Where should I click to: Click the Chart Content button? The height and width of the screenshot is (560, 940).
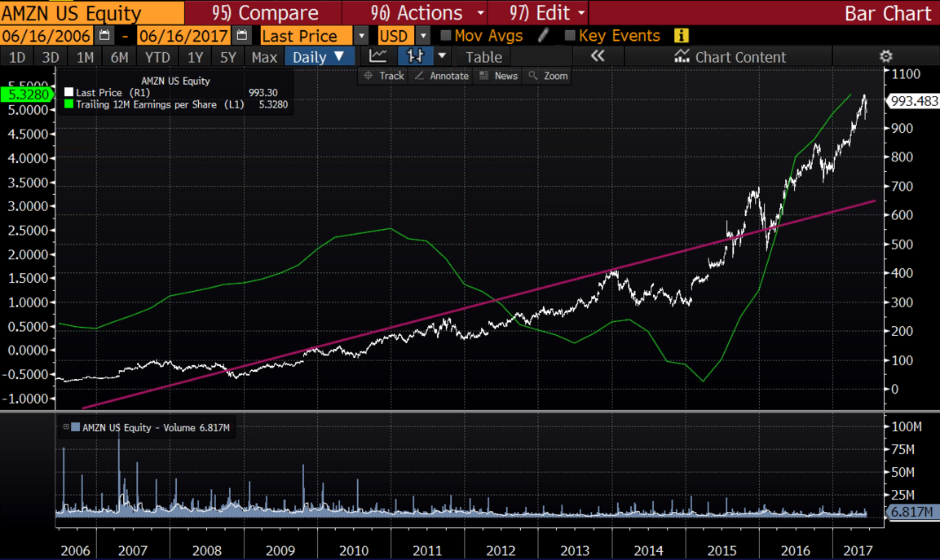[x=730, y=57]
